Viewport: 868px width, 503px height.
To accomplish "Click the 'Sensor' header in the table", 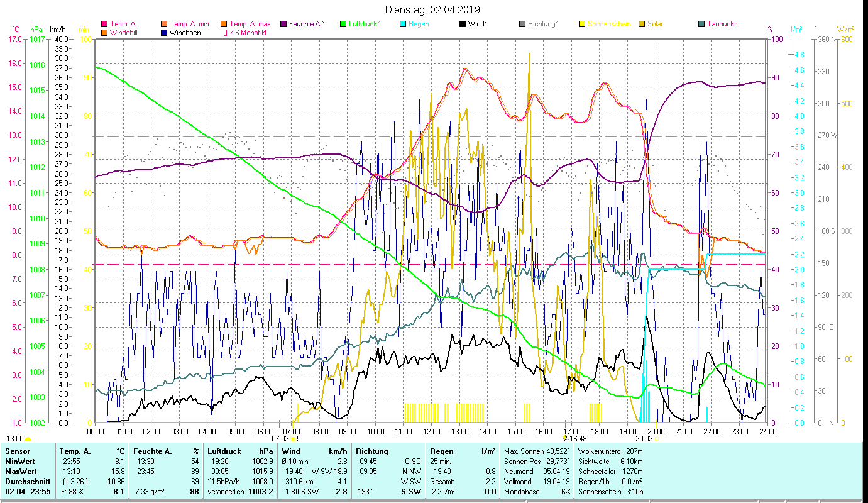I will click(16, 451).
